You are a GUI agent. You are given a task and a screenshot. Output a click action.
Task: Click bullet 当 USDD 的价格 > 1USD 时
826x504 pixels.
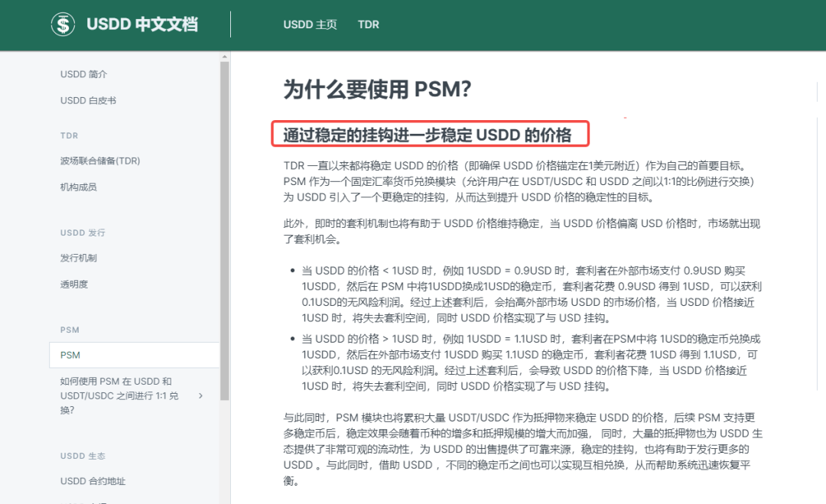[531, 363]
